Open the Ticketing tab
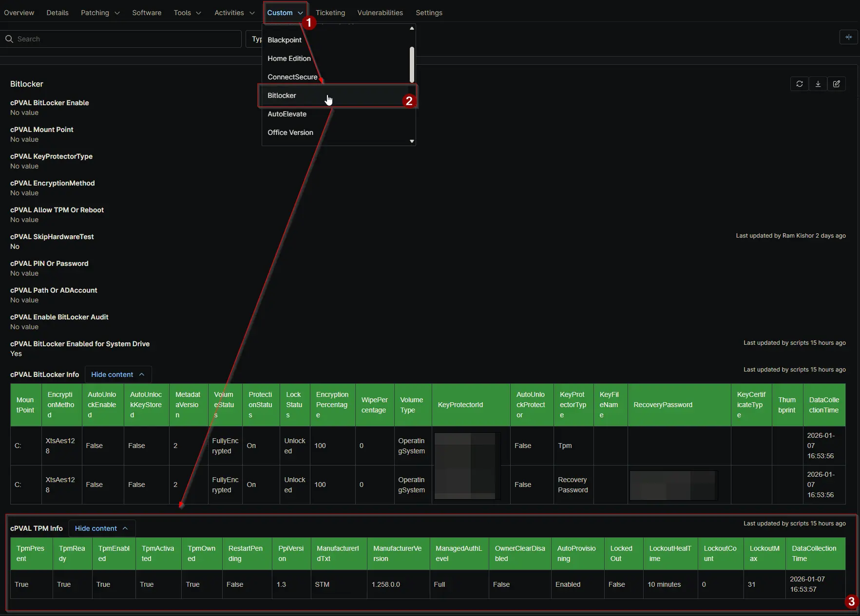The image size is (860, 616). tap(330, 13)
